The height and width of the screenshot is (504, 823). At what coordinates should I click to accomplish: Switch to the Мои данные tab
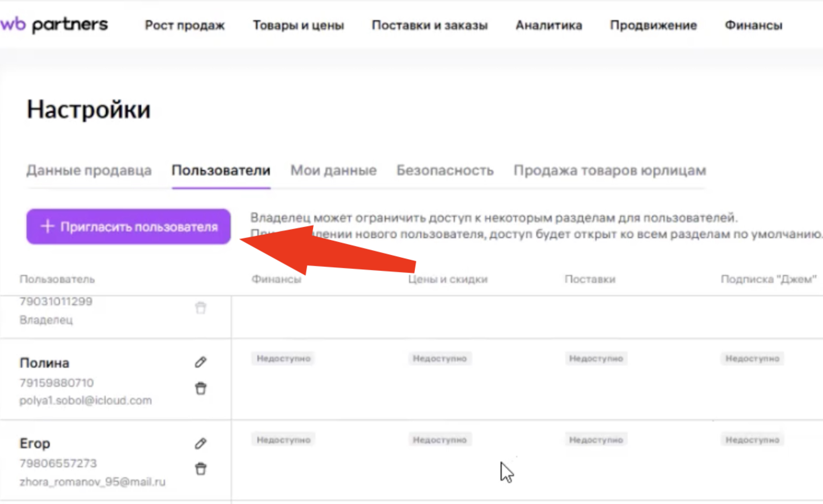[334, 170]
